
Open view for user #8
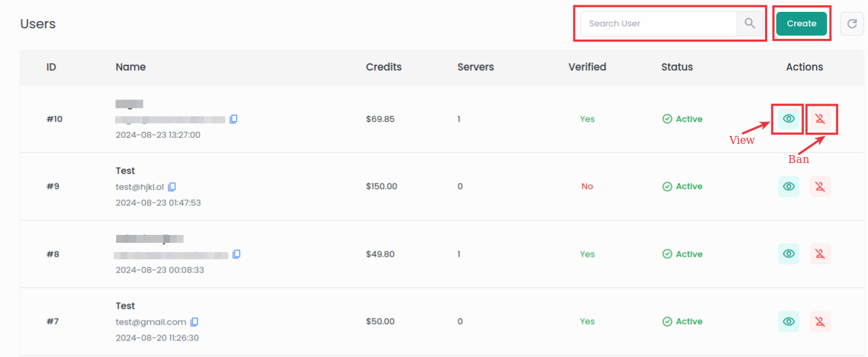tap(788, 254)
